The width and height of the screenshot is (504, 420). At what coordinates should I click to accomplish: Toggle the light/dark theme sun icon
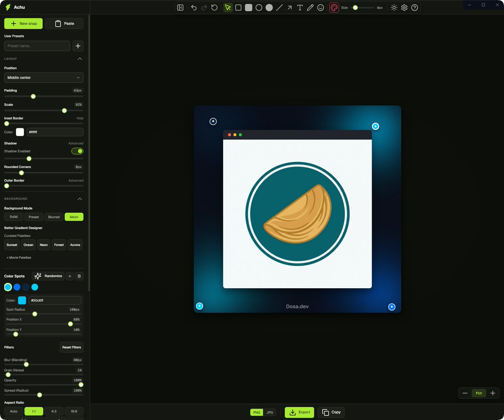[394, 8]
